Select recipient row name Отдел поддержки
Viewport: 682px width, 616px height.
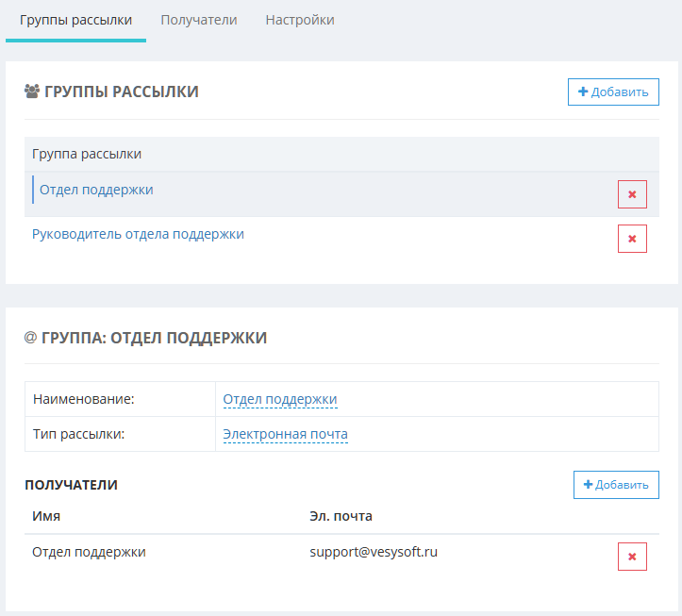89,552
